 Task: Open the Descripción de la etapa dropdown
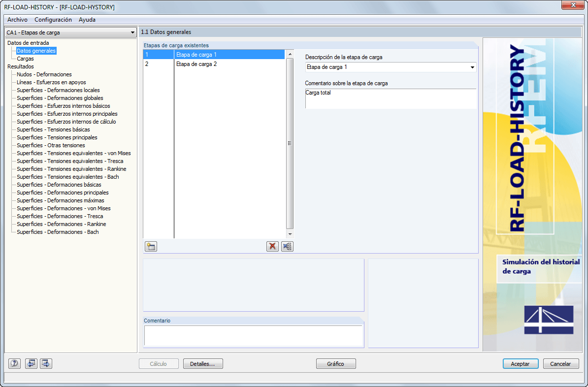coord(472,67)
